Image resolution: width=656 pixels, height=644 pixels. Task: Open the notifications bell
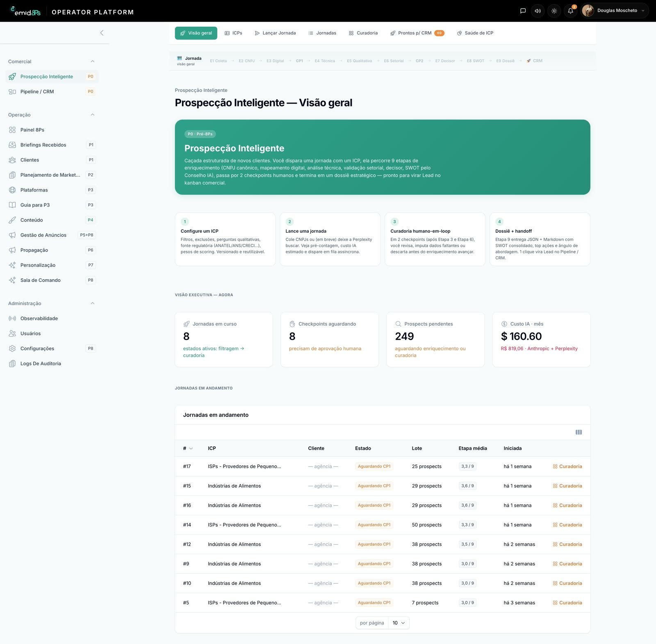pos(570,11)
